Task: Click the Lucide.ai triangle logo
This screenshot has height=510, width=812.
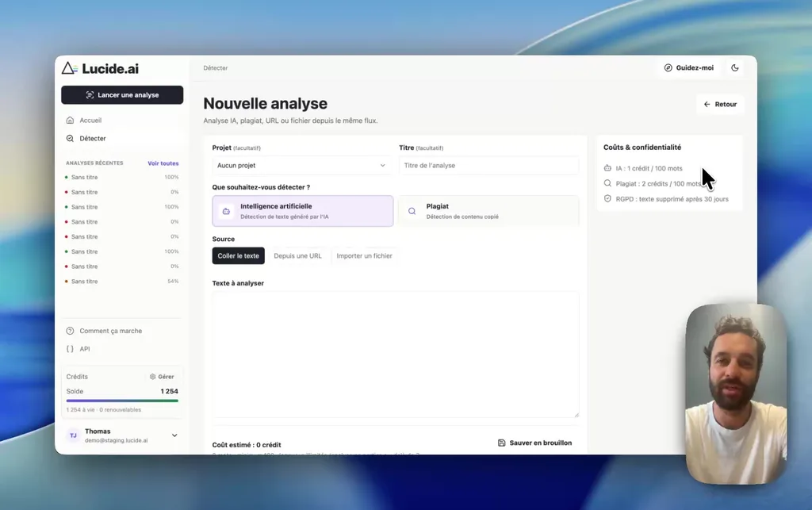Action: pyautogui.click(x=70, y=68)
